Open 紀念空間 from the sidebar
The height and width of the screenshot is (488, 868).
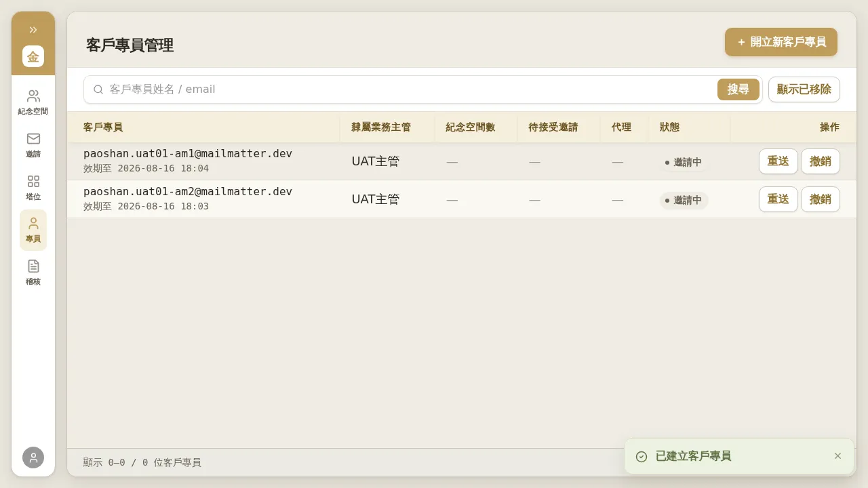click(33, 102)
